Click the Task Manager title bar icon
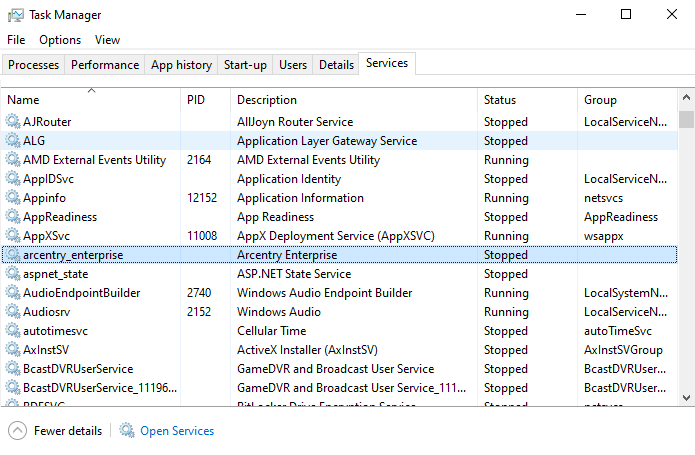Screen dimensions: 695x455 point(16,15)
